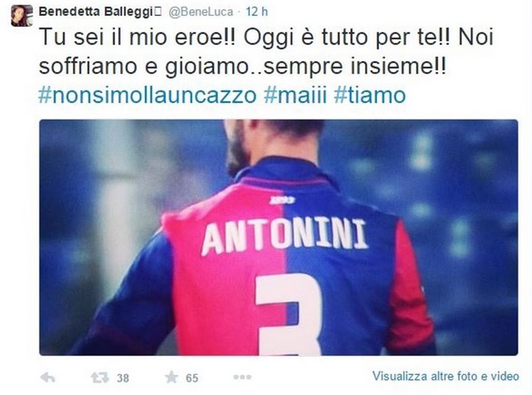Open the tweet via 12 h timestamp

257,12
